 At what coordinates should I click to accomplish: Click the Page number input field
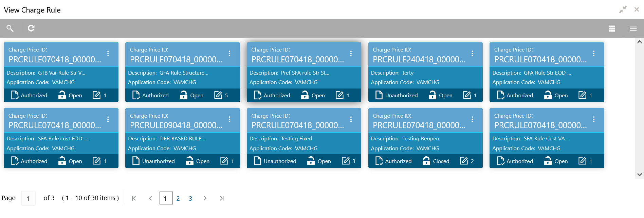pos(29,198)
